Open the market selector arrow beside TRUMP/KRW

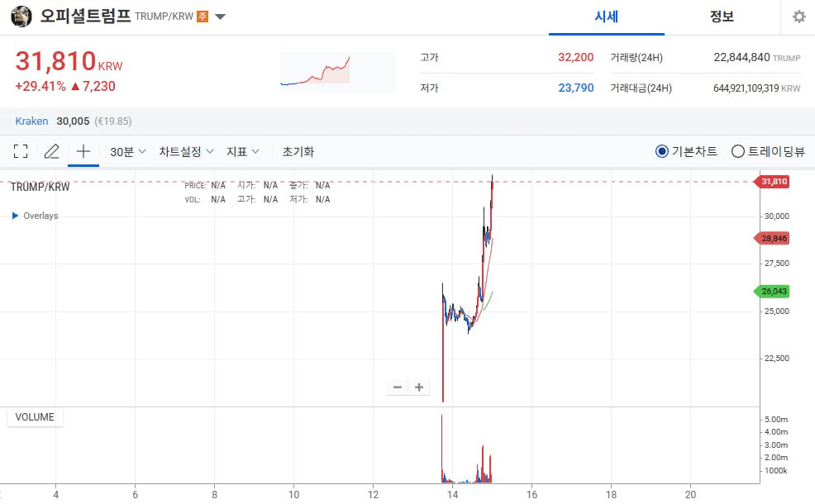tap(221, 17)
